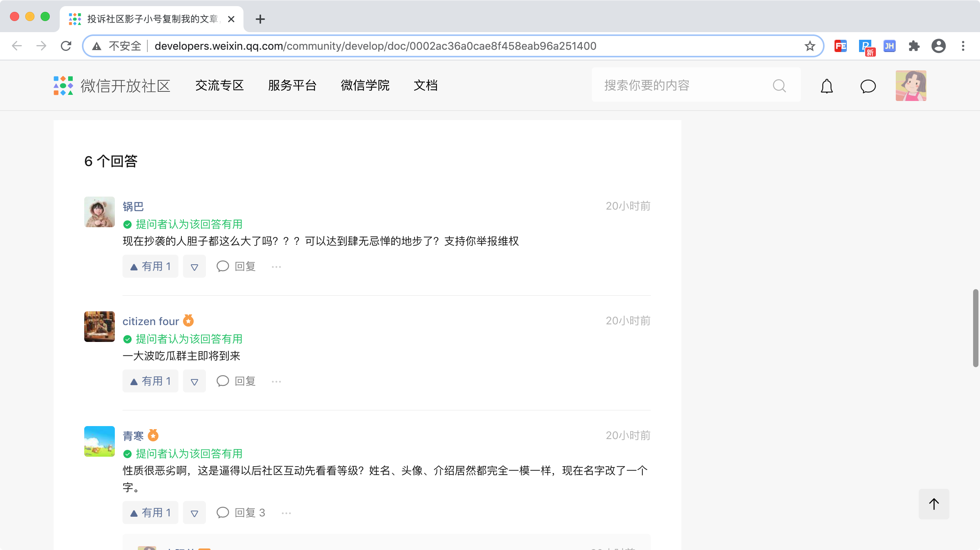Screen dimensions: 980x550
Task: Click the FE browser extension icon
Action: coord(840,46)
